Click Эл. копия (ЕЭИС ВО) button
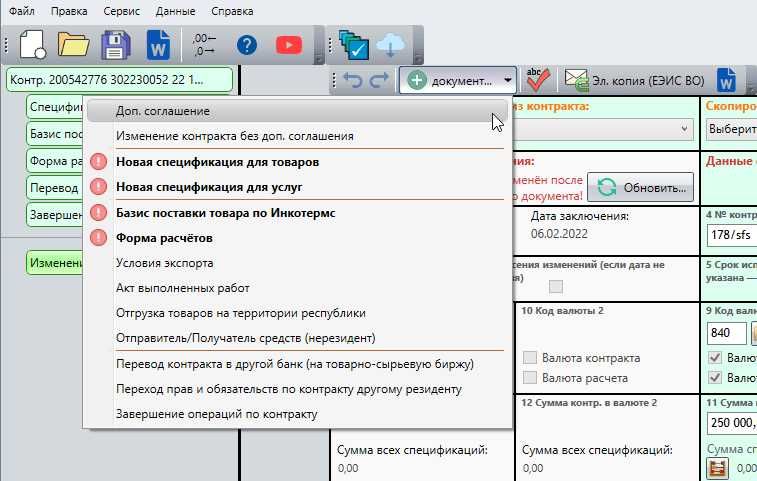Screen dimensions: 757x481 pos(634,80)
